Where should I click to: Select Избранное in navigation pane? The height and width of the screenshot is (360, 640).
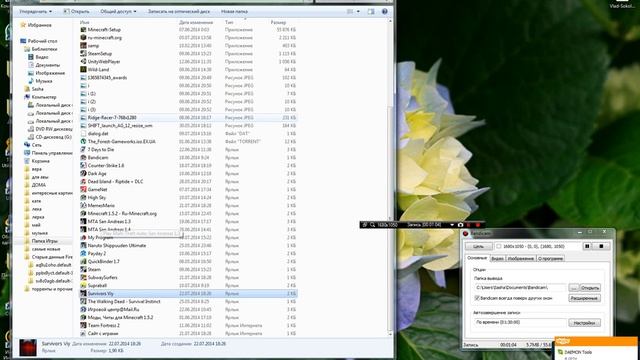(x=39, y=25)
